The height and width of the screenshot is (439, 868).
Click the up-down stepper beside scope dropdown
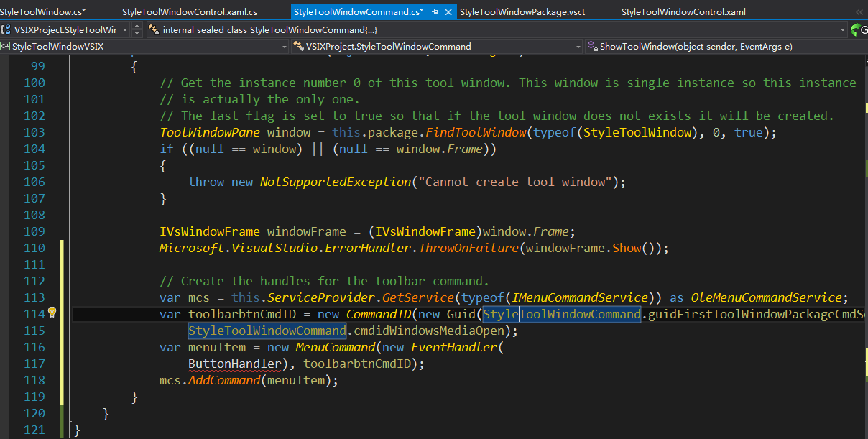click(137, 29)
